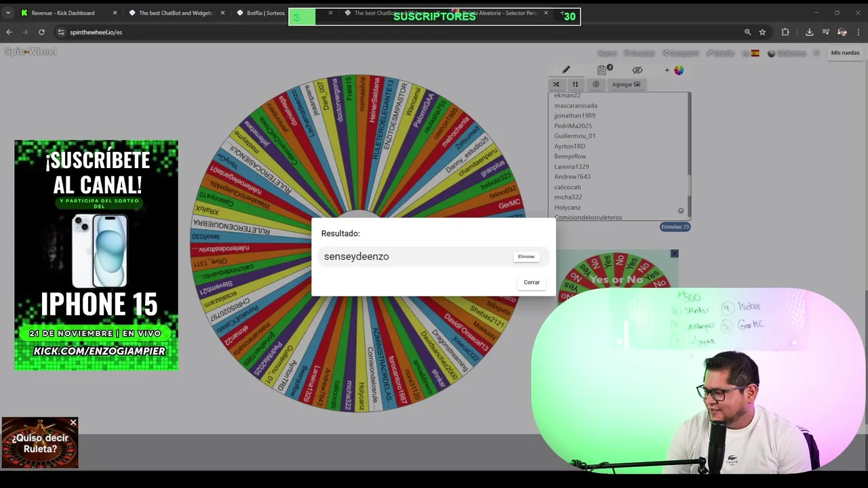Open the es language flag selector

[x=751, y=53]
